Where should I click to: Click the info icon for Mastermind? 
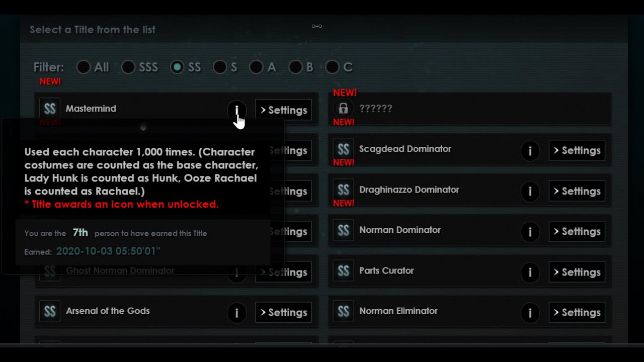(236, 110)
